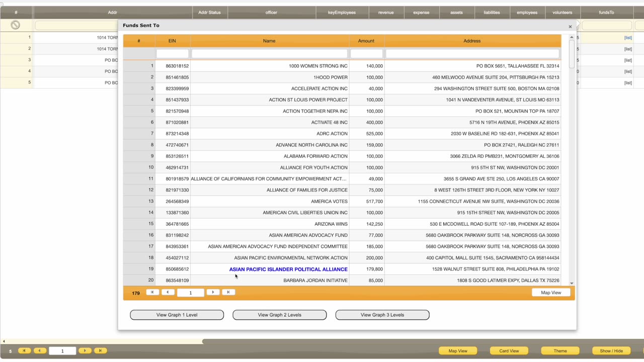Image resolution: width=644 pixels, height=362 pixels.
Task: Go to first page in Funds Sent To pager
Action: click(152, 292)
